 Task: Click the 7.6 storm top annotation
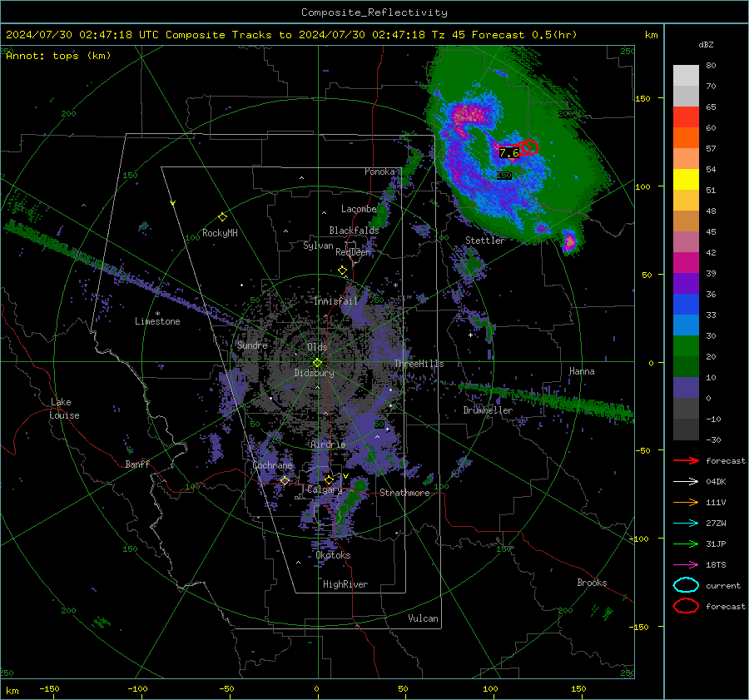(508, 153)
